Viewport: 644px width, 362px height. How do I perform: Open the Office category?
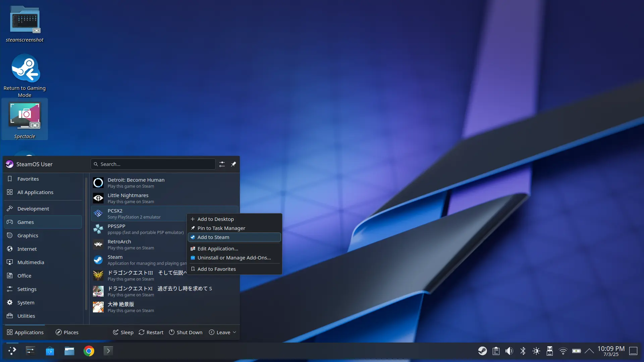pyautogui.click(x=43, y=276)
